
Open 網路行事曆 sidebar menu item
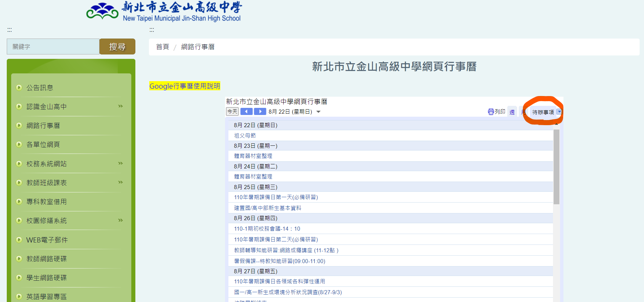point(43,125)
